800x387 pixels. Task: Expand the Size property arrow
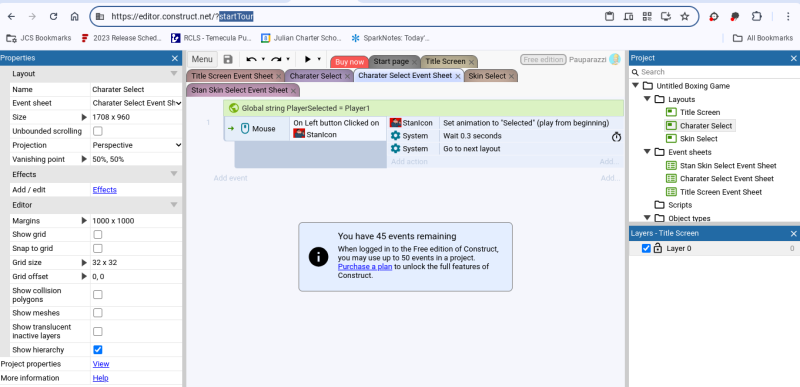click(84, 117)
